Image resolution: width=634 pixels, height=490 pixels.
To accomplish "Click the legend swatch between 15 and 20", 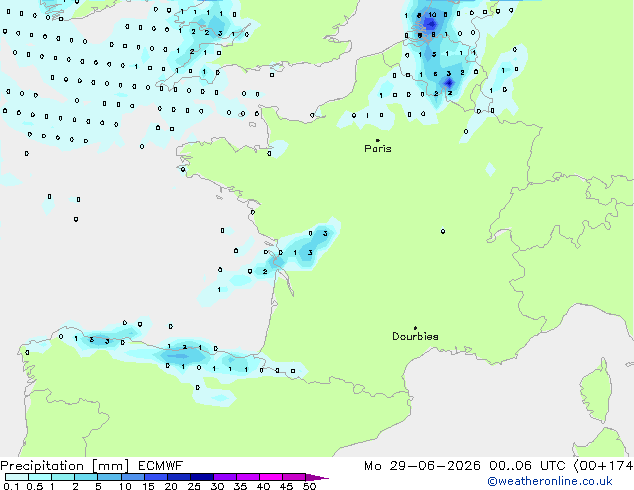I will (x=155, y=477).
